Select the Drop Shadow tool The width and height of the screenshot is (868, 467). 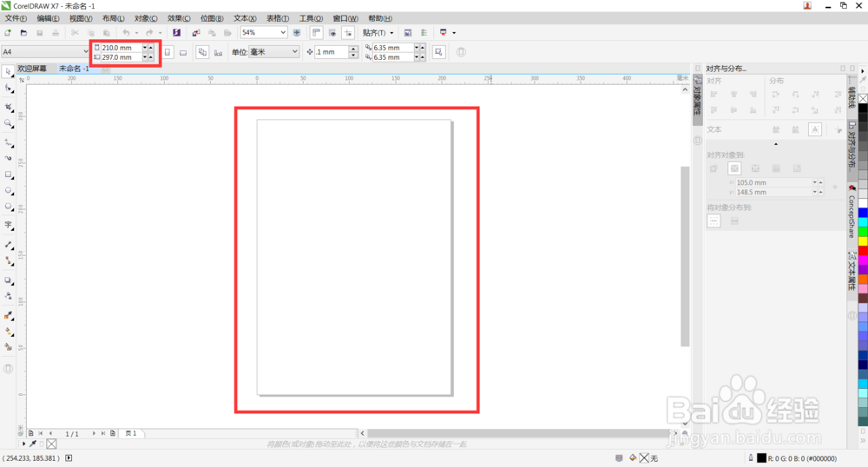[x=9, y=280]
